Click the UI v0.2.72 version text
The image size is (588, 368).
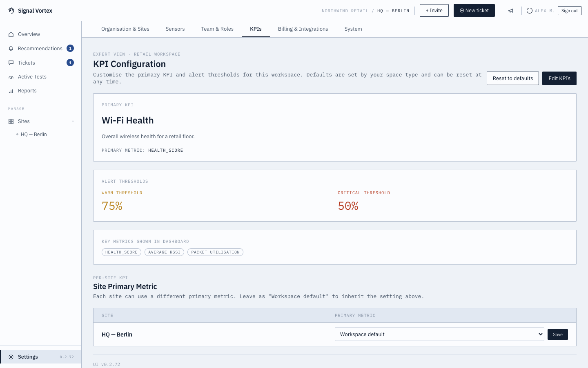coord(107,364)
